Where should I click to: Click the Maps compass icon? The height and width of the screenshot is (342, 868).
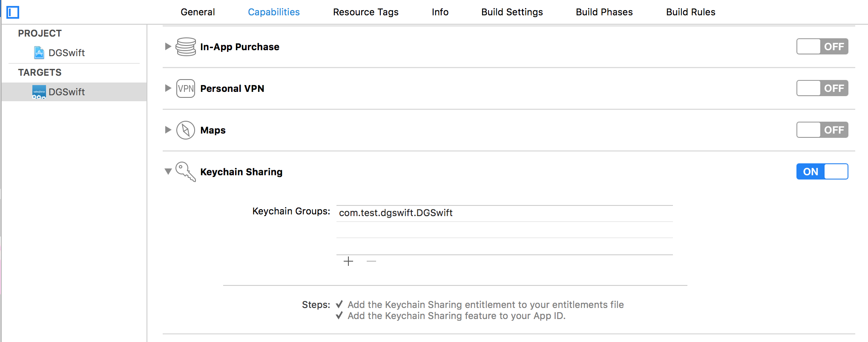pos(186,130)
